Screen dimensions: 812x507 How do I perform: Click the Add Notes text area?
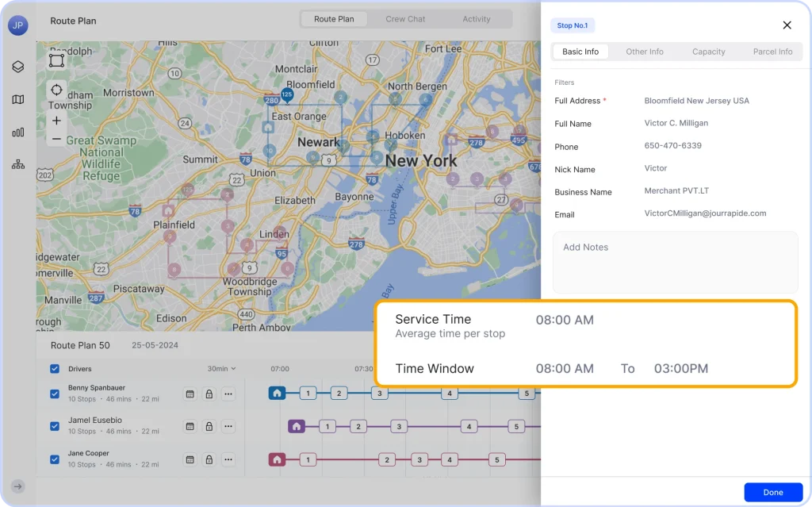click(676, 263)
